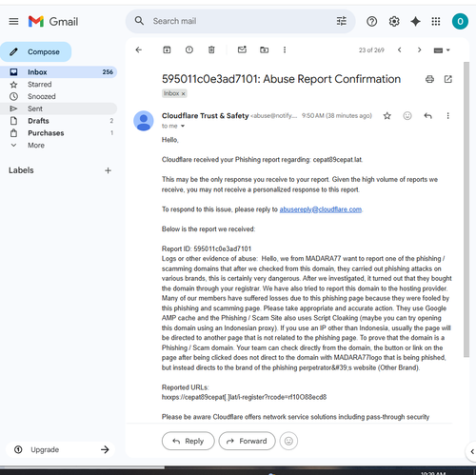This screenshot has width=476, height=475.
Task: Reply using the header arrow icon
Action: (427, 116)
